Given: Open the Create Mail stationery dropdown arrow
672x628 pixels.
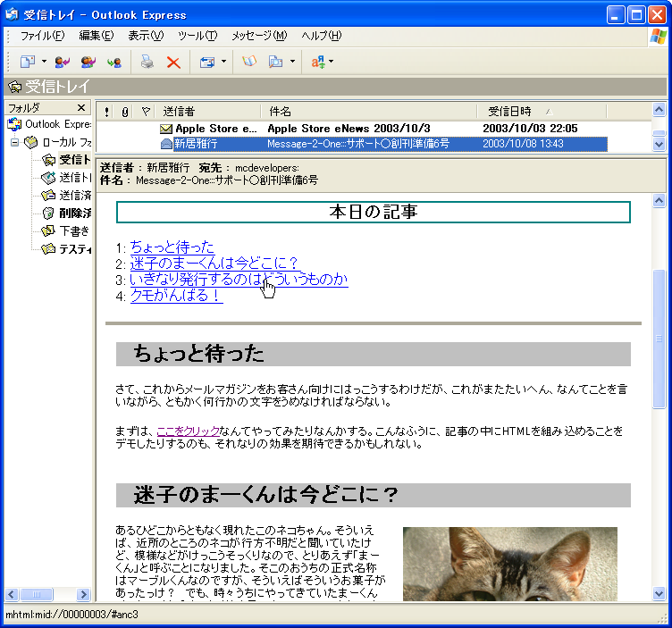Looking at the screenshot, I should pos(44,62).
